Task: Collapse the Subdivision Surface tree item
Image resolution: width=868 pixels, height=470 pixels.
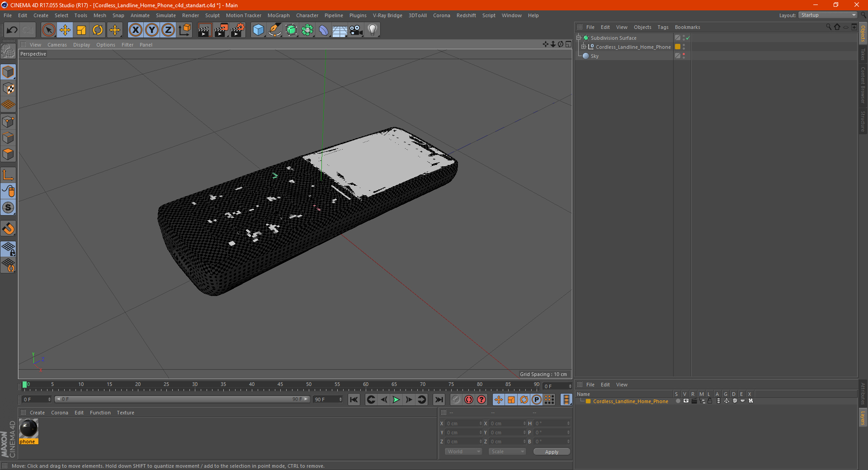Action: tap(578, 38)
